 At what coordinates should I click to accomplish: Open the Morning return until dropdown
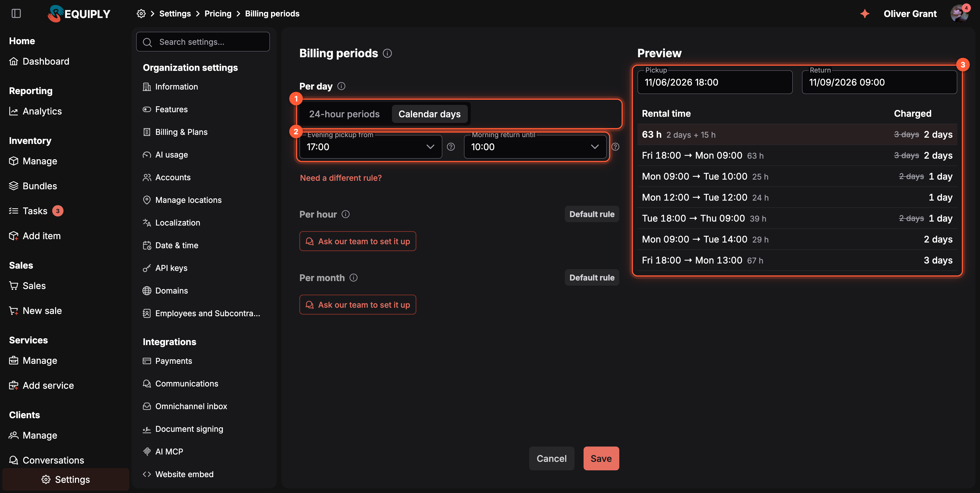click(535, 147)
